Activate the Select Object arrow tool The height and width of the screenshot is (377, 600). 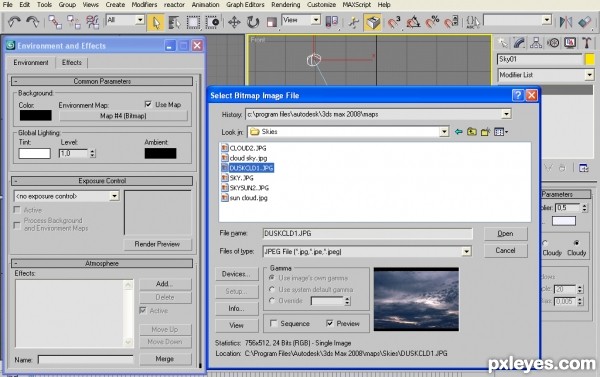156,22
